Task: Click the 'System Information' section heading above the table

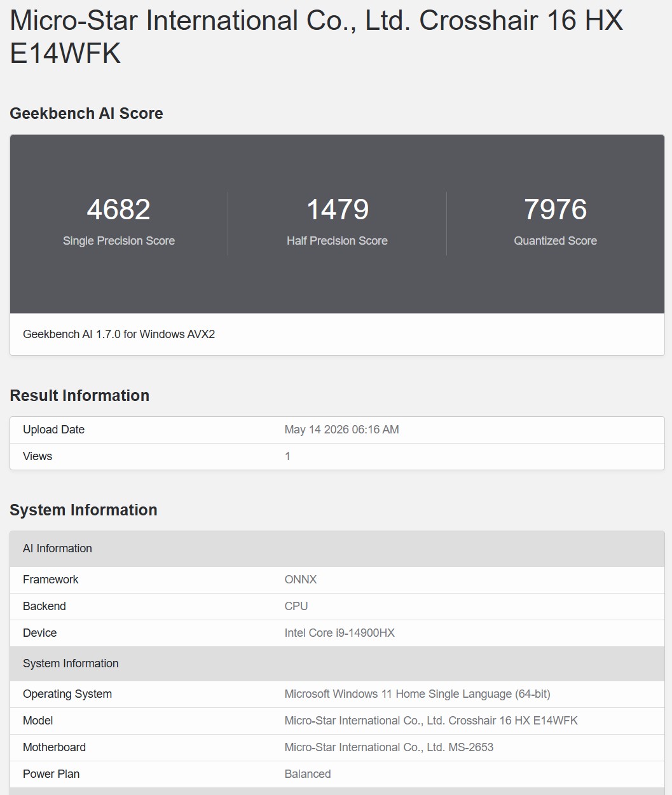Action: point(83,510)
